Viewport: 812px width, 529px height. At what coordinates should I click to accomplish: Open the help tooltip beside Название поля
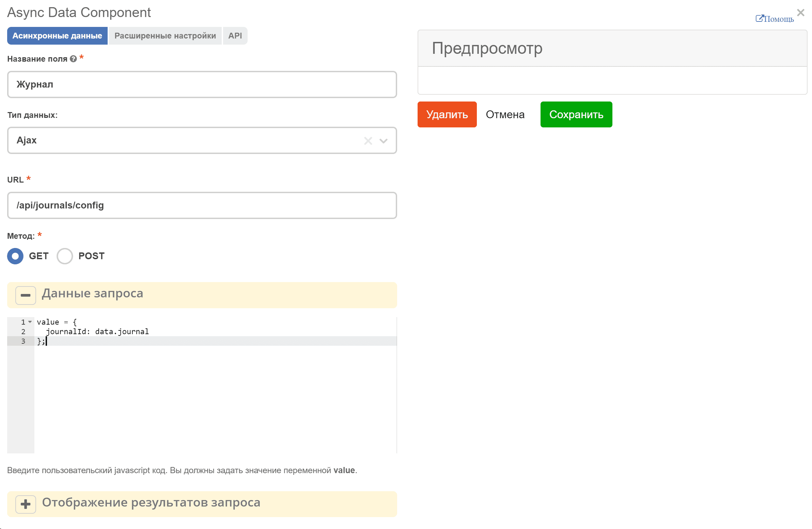pos(73,59)
